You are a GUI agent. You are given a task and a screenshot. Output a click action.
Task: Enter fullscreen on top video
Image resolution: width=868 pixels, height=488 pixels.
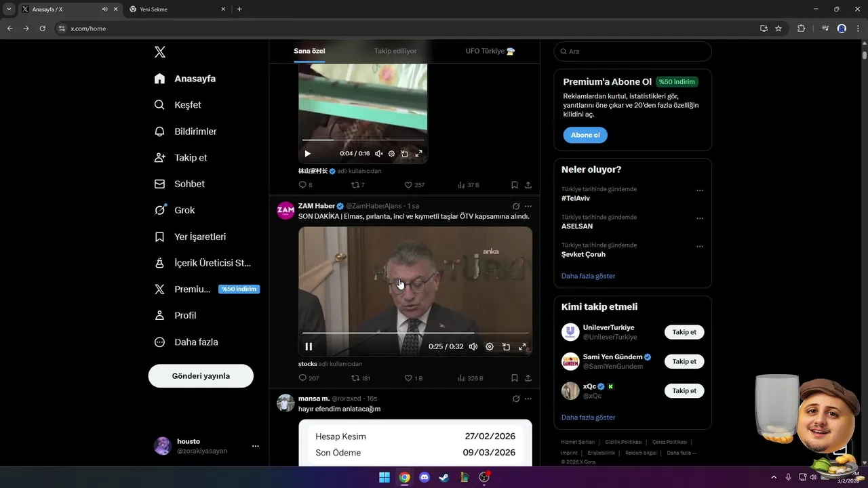pos(418,154)
